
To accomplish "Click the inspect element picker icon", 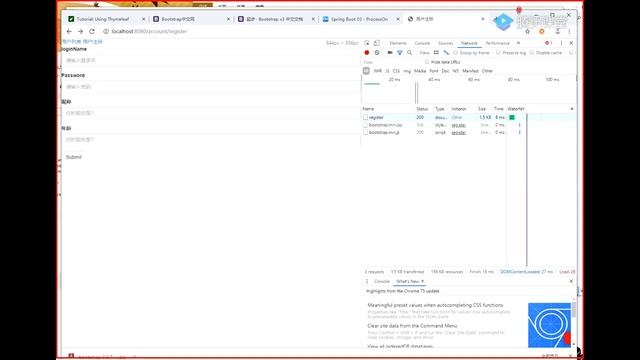I will [367, 43].
